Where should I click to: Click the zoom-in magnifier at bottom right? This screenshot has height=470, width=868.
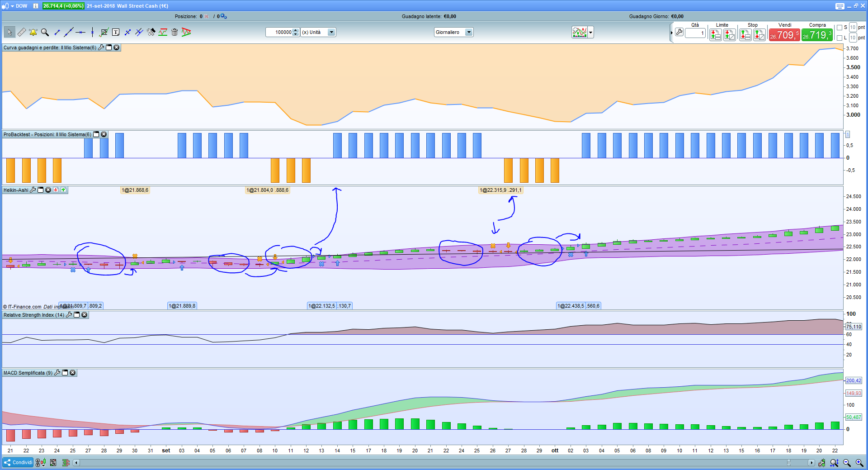coord(859,463)
